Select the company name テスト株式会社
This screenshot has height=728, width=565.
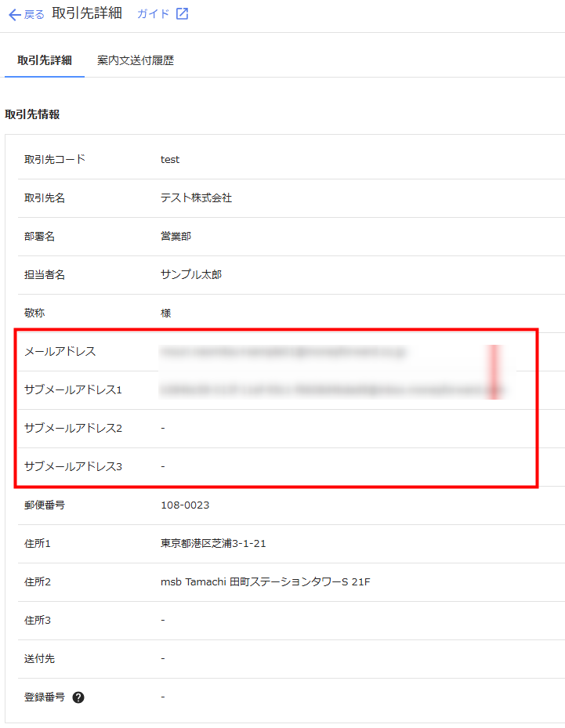(196, 198)
